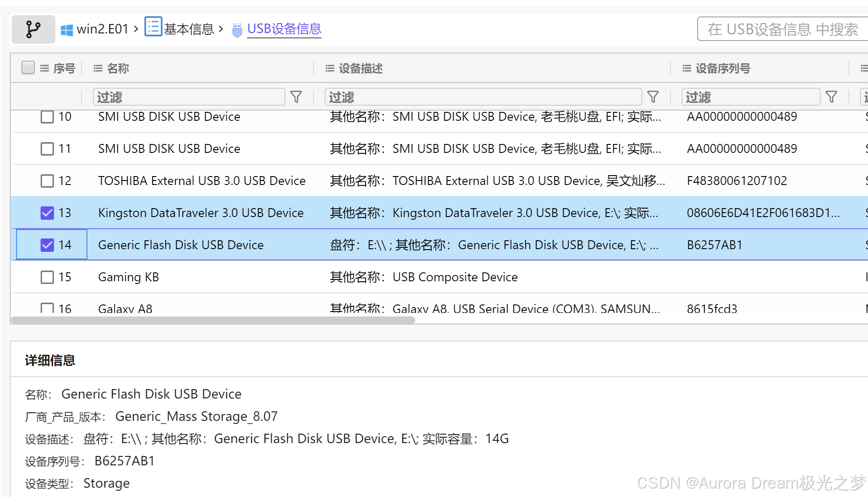Click the filter funnel for 设备序列号 column
Viewport: 868px width, 497px height.
[831, 97]
